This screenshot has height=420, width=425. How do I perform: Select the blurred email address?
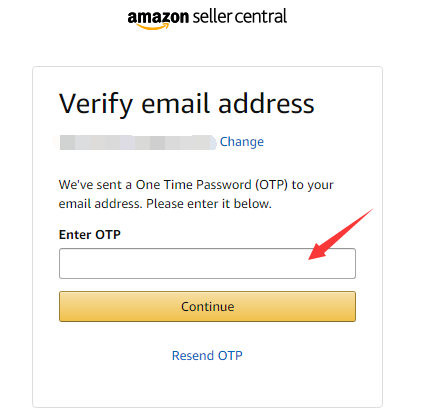click(x=137, y=142)
